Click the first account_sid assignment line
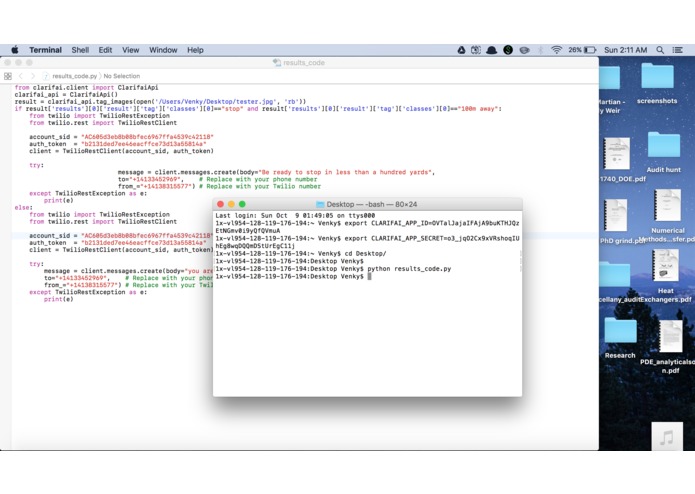The height and width of the screenshot is (494, 695). click(x=121, y=137)
